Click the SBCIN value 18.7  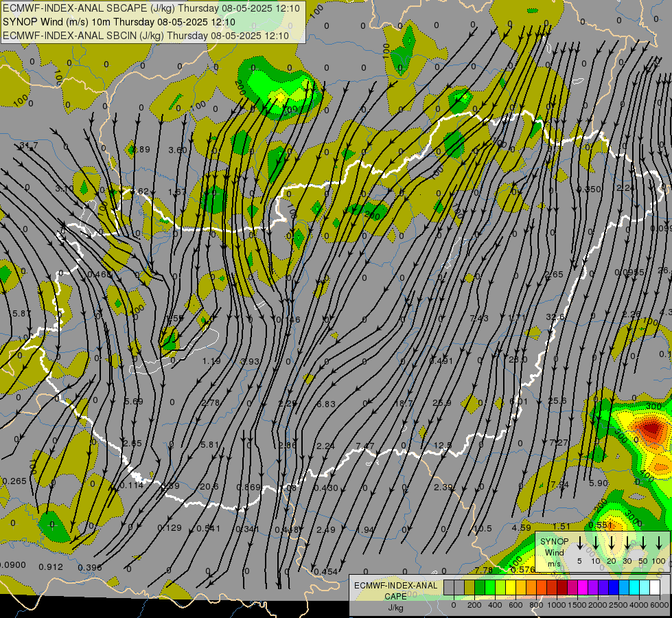coord(404,403)
